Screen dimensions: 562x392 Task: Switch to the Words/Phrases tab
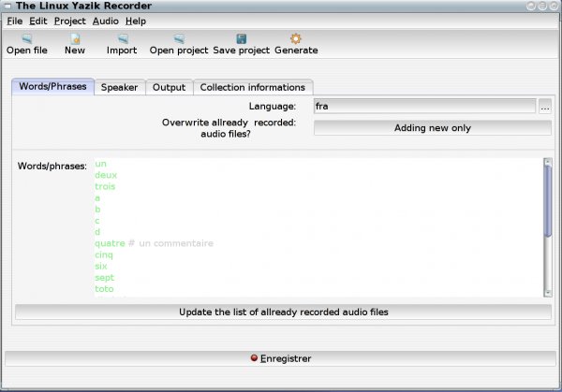tap(52, 86)
